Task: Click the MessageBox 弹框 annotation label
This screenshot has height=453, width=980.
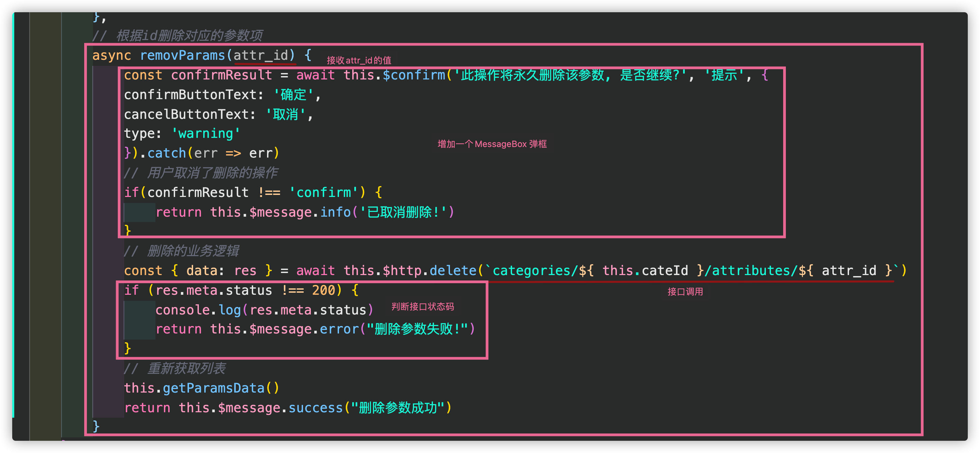Action: pos(492,144)
